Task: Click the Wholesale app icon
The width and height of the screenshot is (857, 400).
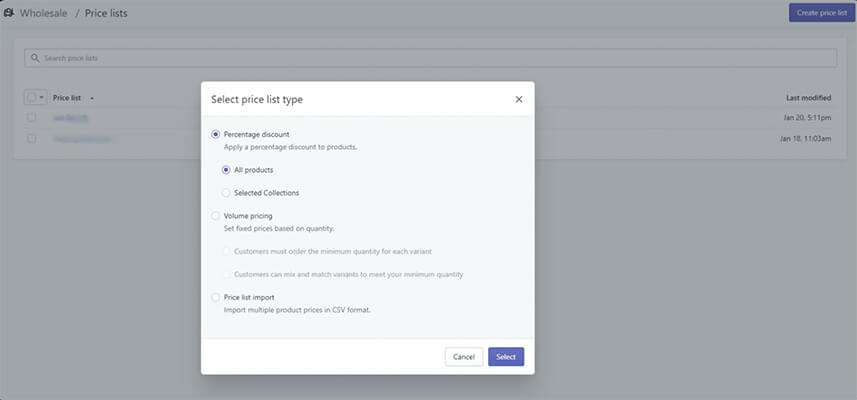Action: click(x=8, y=13)
